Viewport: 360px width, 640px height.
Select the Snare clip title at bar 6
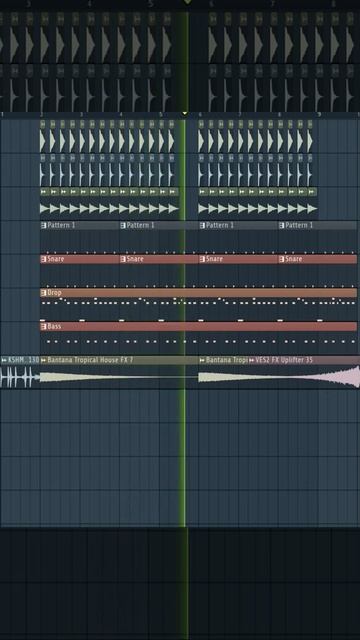pyautogui.click(x=214, y=259)
